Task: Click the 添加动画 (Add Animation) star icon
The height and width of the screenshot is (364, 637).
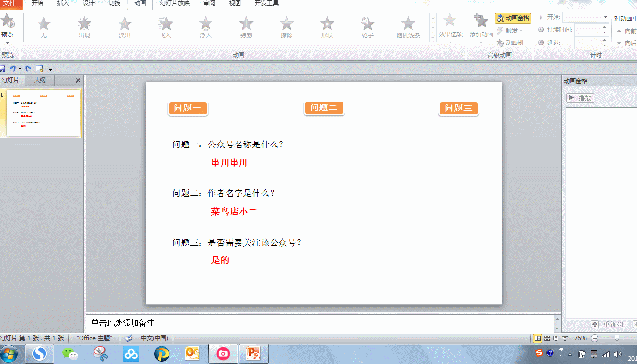Action: [x=480, y=22]
